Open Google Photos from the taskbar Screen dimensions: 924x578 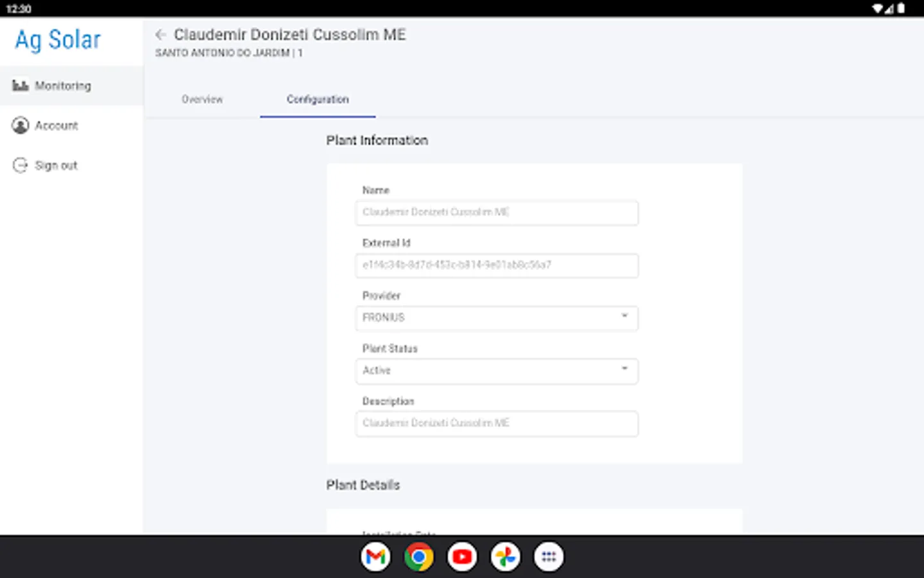(505, 557)
